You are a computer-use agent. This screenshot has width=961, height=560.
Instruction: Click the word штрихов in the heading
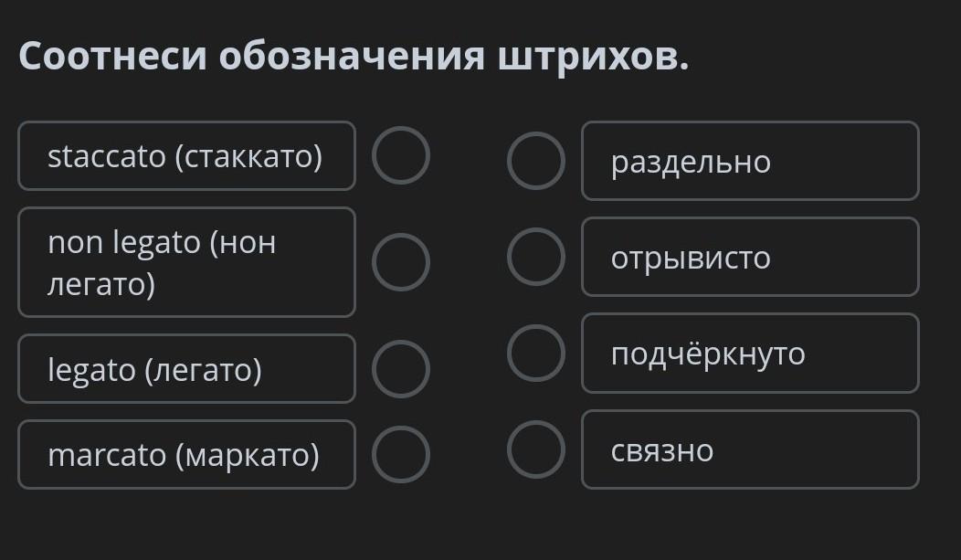coord(593,57)
